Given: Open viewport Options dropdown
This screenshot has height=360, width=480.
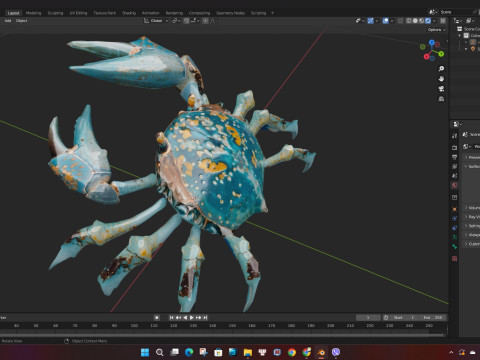Looking at the screenshot, I should click(x=437, y=30).
